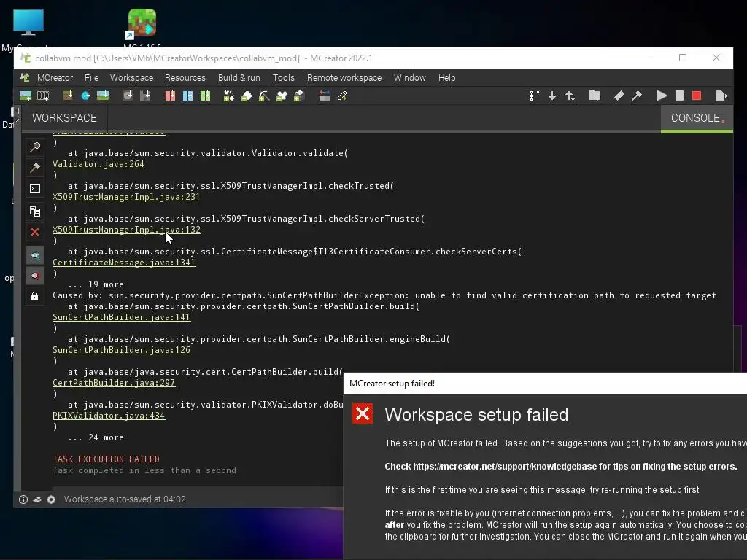Click the green grid import icon

point(205,96)
